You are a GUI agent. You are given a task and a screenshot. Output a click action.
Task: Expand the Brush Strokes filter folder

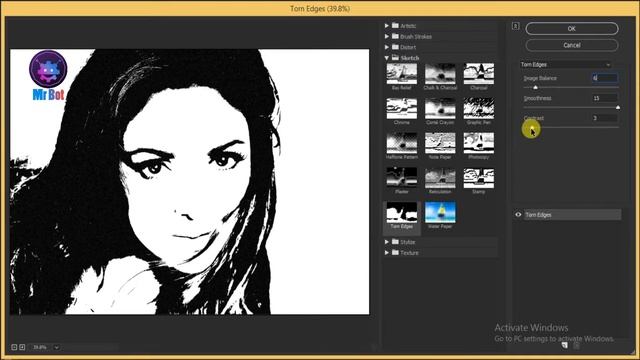(x=387, y=36)
